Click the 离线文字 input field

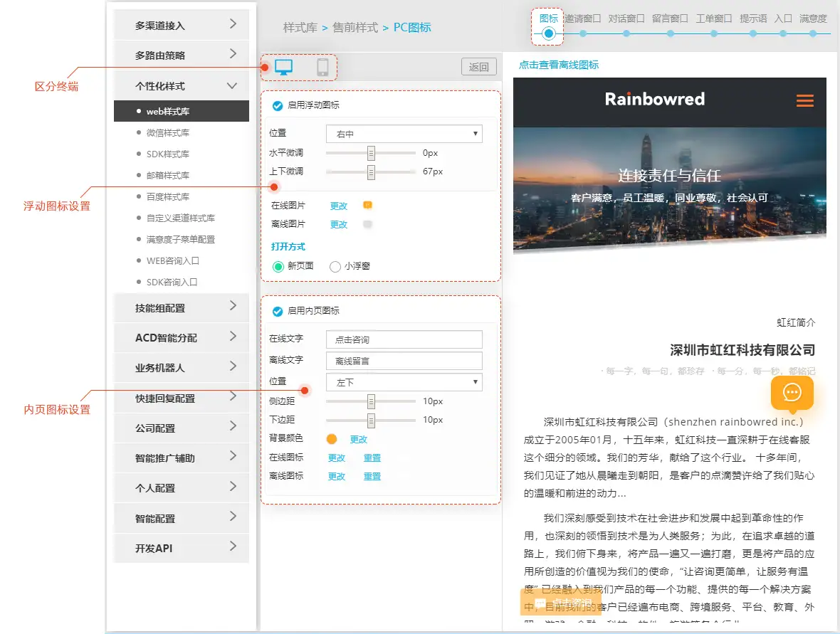click(404, 361)
